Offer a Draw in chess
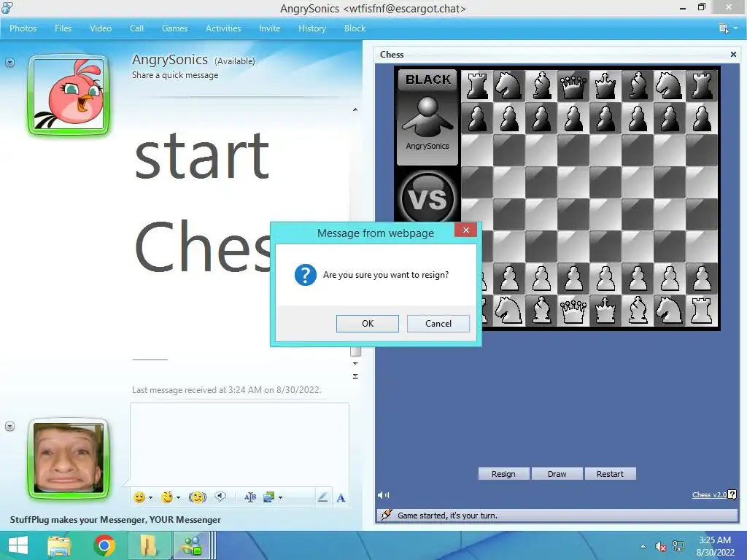The height and width of the screenshot is (560, 747). coord(557,474)
